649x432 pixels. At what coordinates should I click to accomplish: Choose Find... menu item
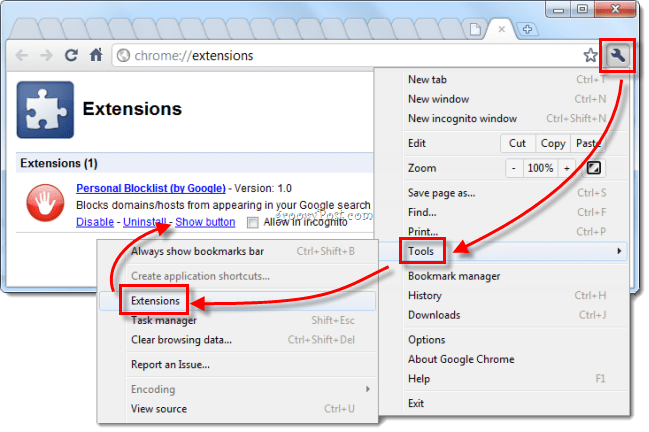(x=507, y=212)
